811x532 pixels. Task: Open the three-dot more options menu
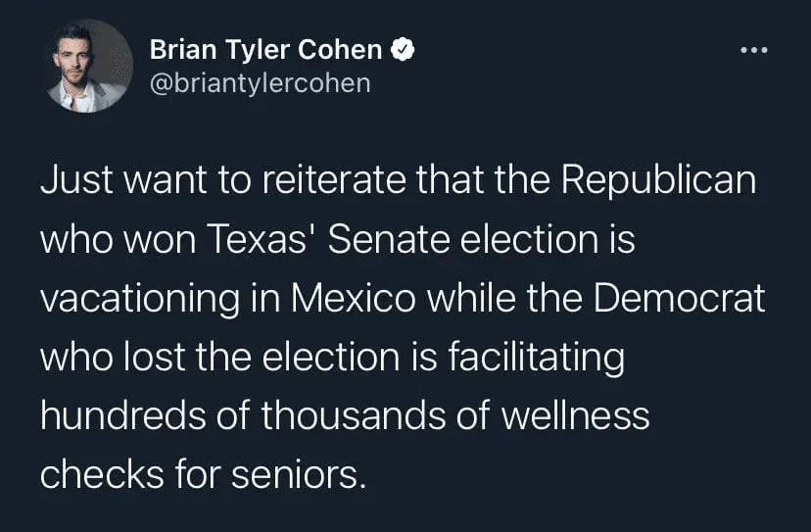pyautogui.click(x=754, y=50)
